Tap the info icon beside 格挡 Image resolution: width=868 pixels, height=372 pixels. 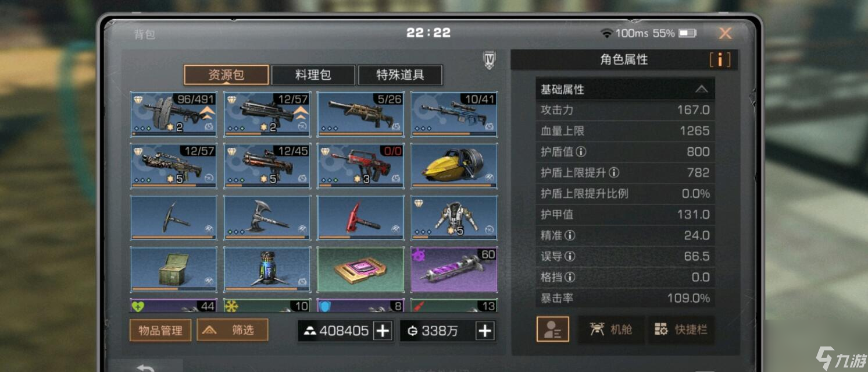pos(570,278)
